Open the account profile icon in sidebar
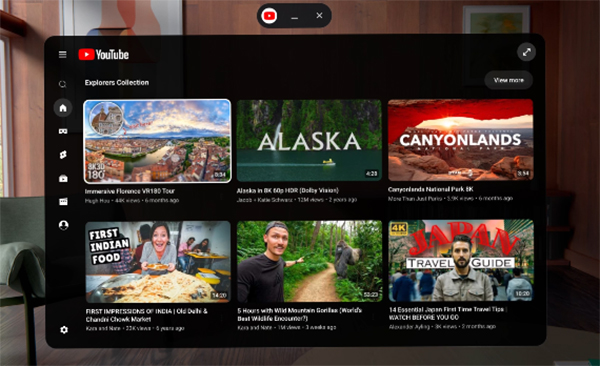600x366 pixels. point(64,225)
